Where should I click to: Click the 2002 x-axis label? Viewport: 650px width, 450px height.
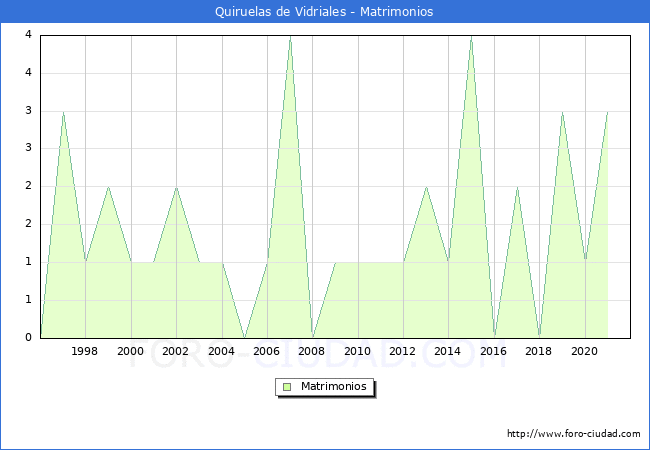point(175,351)
